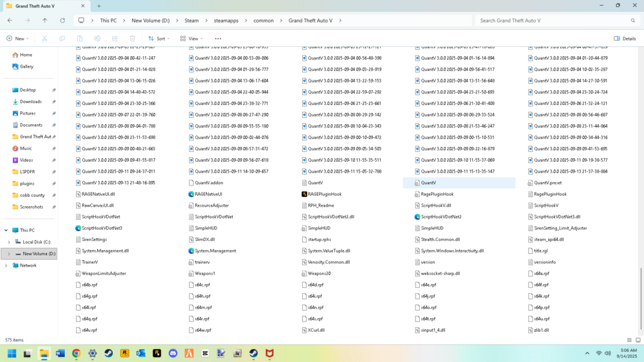Open Discord from taskbar
Screen dimensions: 644x362
pyautogui.click(x=173, y=354)
